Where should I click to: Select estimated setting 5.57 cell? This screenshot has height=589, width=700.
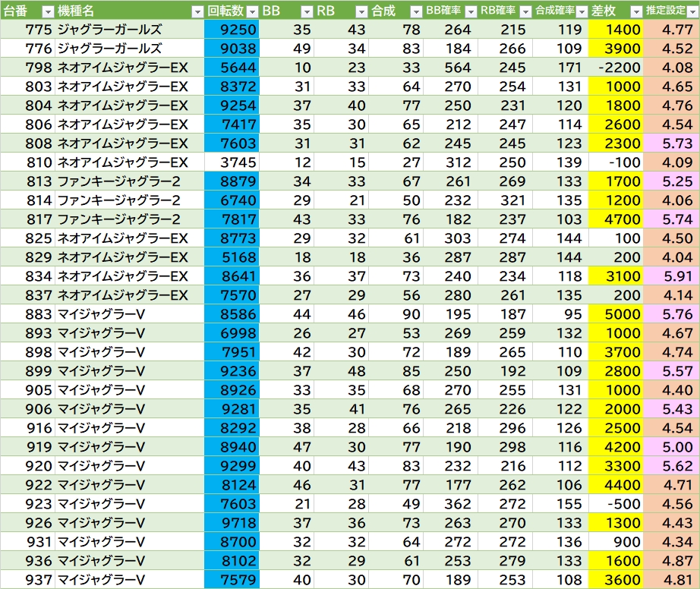671,371
